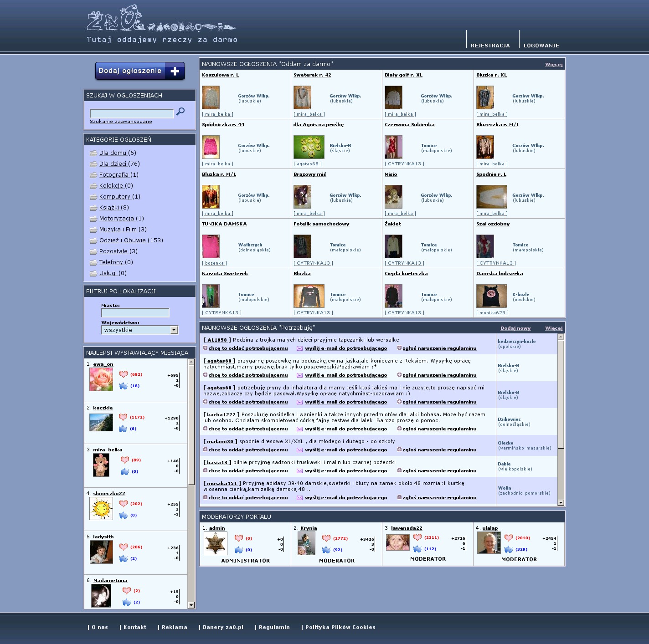Click the admin sheriff star avatar
The height and width of the screenshot is (644, 649).
[215, 543]
